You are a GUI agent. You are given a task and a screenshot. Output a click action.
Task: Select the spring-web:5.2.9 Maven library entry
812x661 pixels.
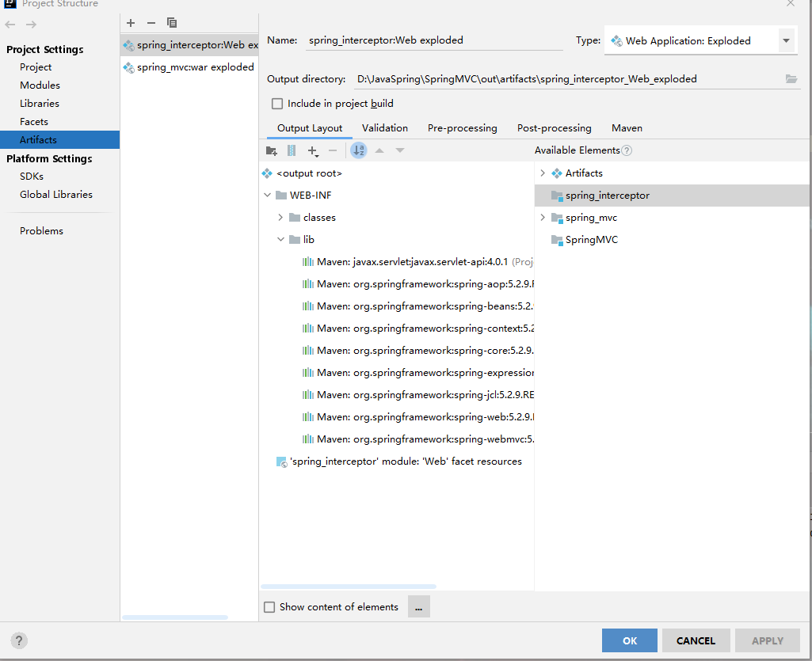[417, 417]
